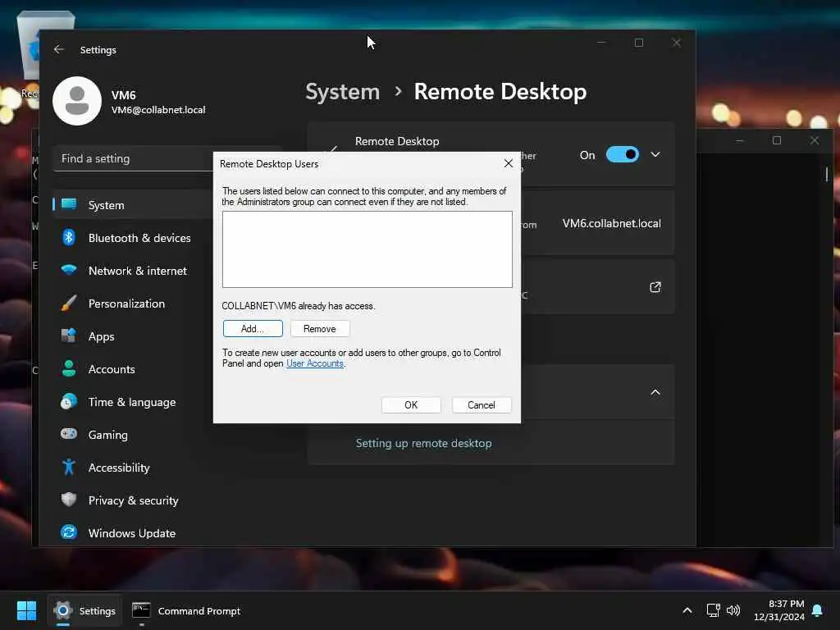Click the VM6.collabnet.local PC name text
This screenshot has height=630, width=840.
pyautogui.click(x=611, y=223)
